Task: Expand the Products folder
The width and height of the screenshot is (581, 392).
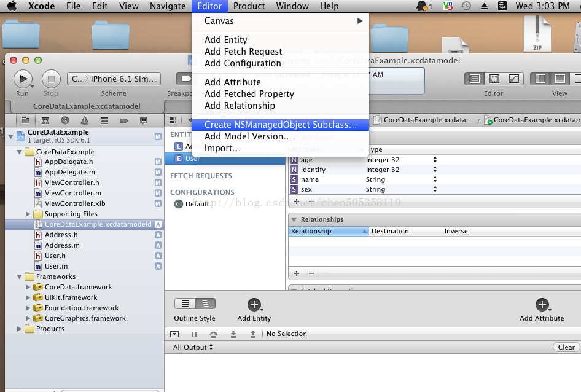Action: pos(19,329)
